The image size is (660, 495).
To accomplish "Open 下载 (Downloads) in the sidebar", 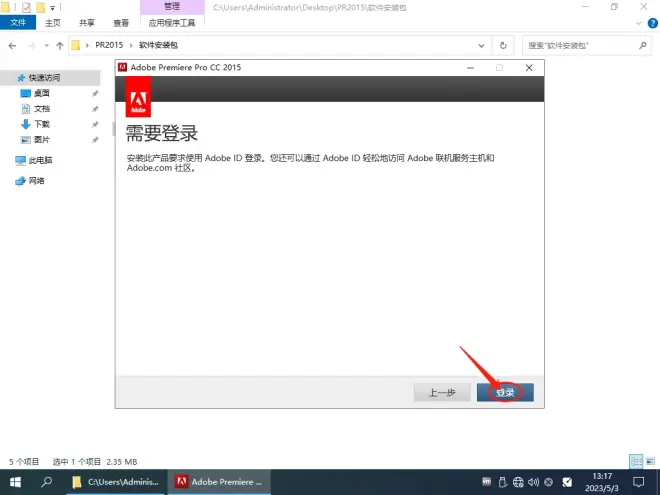I will tap(41, 124).
